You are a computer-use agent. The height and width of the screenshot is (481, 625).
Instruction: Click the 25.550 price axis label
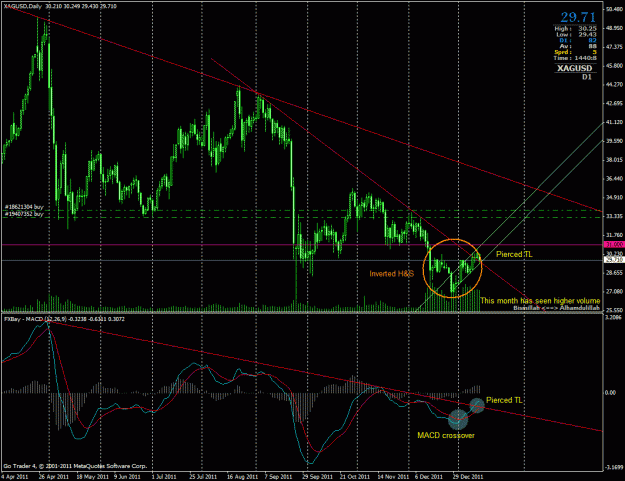(x=614, y=310)
